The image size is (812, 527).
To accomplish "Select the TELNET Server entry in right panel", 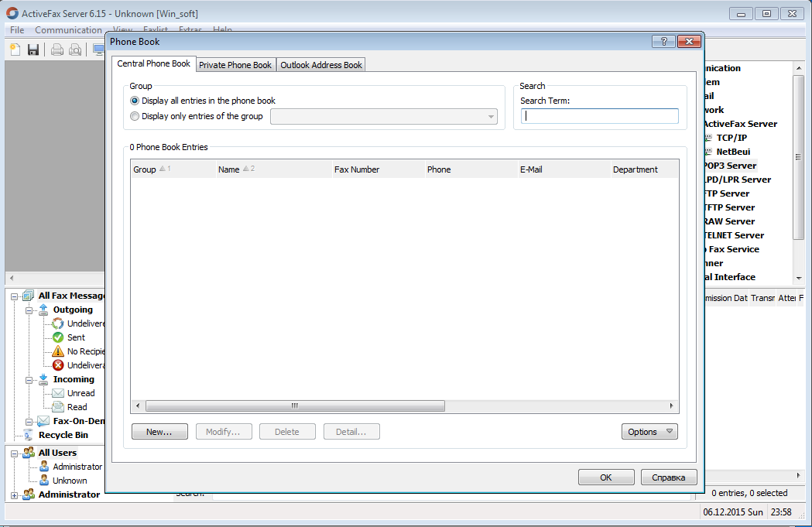I will [733, 235].
